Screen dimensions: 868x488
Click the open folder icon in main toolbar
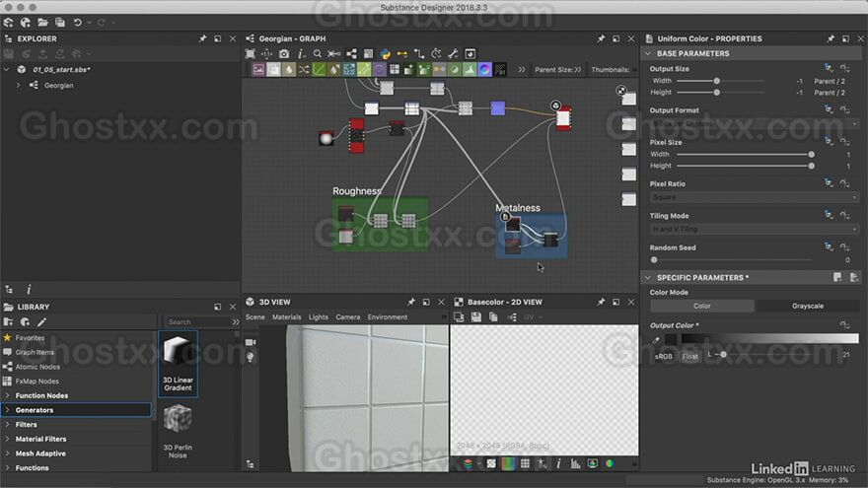pos(42,22)
